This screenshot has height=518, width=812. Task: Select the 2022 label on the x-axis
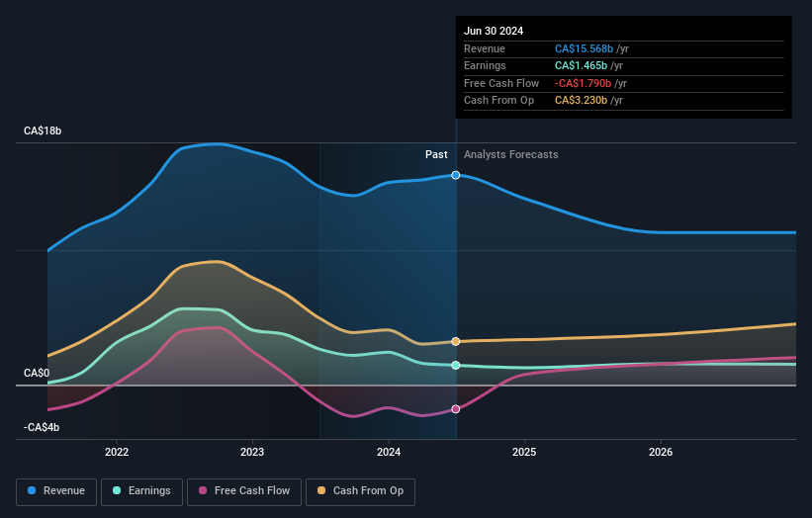tap(117, 453)
